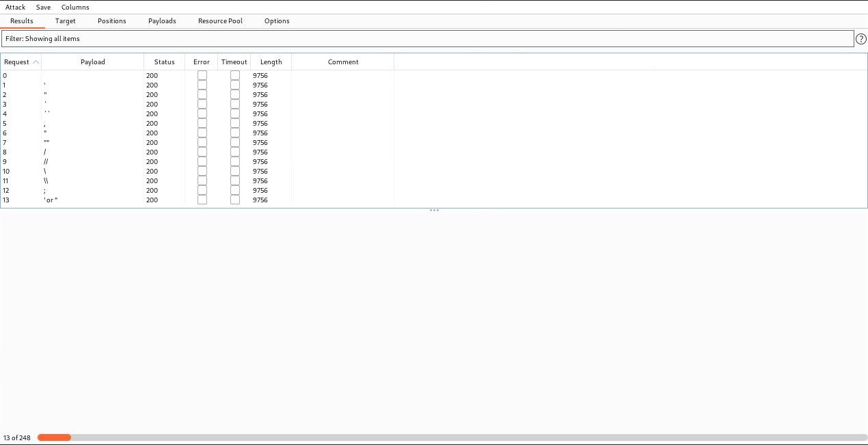The width and height of the screenshot is (868, 445).
Task: Sort results by the Status column header
Action: click(164, 62)
